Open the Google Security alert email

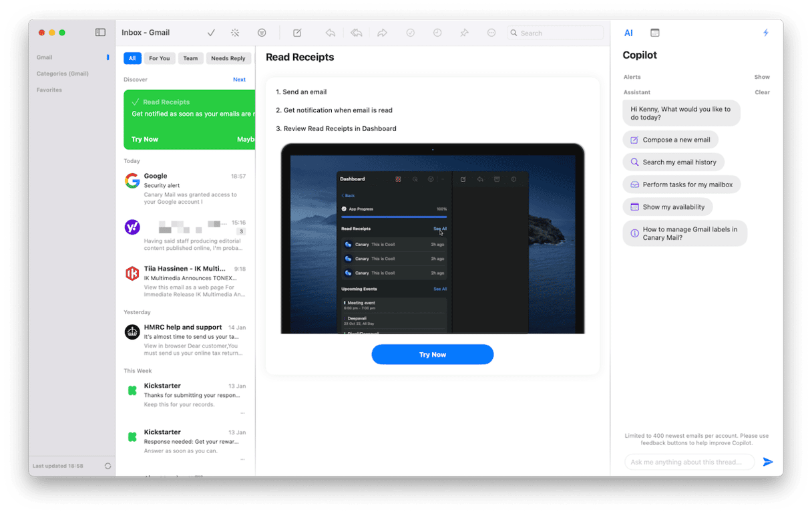pos(186,189)
